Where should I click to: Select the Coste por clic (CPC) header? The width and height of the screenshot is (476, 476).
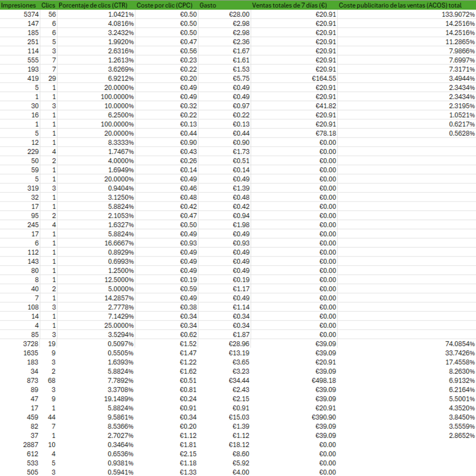164,5
